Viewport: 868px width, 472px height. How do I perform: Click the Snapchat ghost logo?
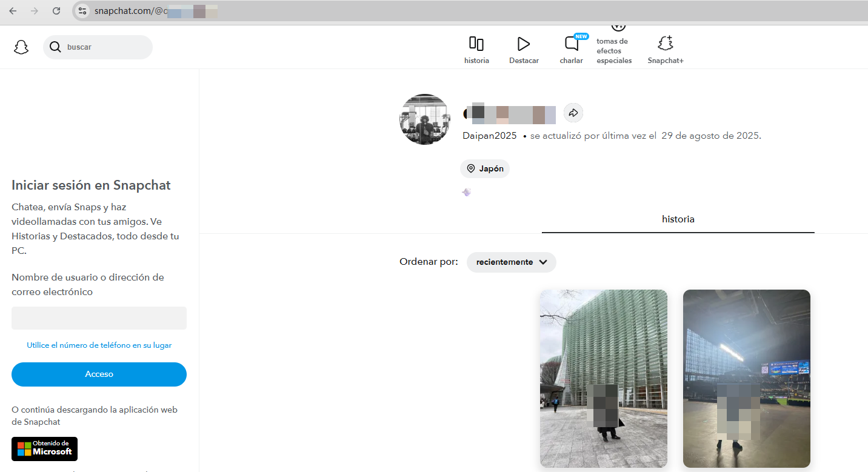[21, 47]
